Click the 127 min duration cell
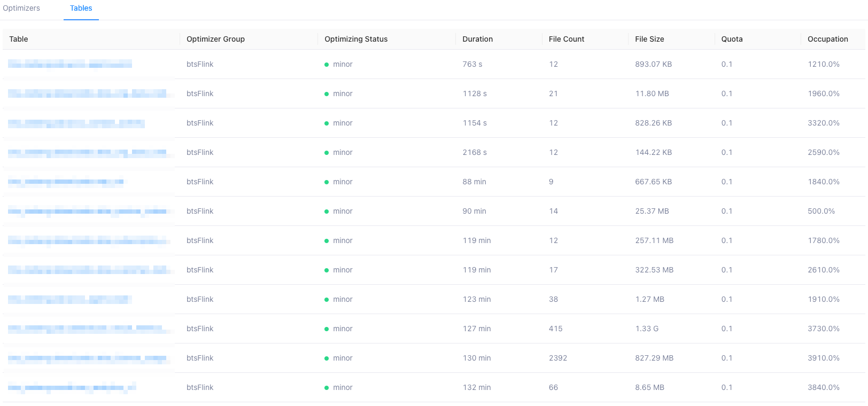Image resolution: width=868 pixels, height=406 pixels. 477,329
